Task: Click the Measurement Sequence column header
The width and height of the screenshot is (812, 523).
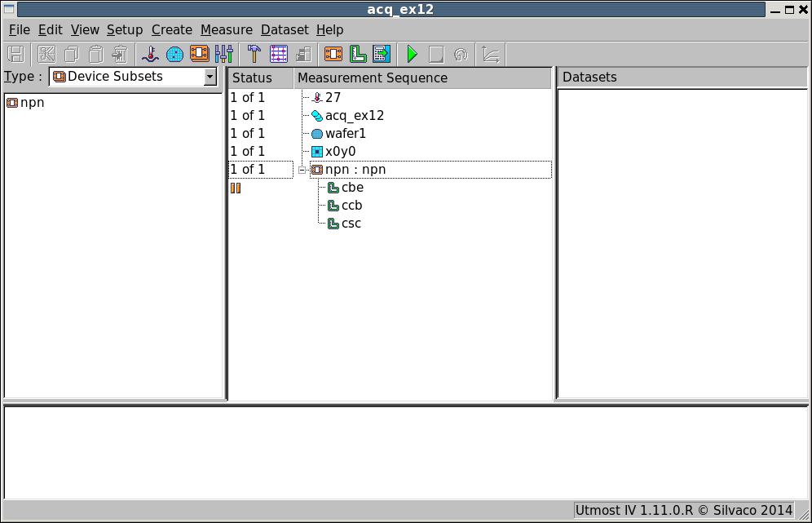Action: 422,78
